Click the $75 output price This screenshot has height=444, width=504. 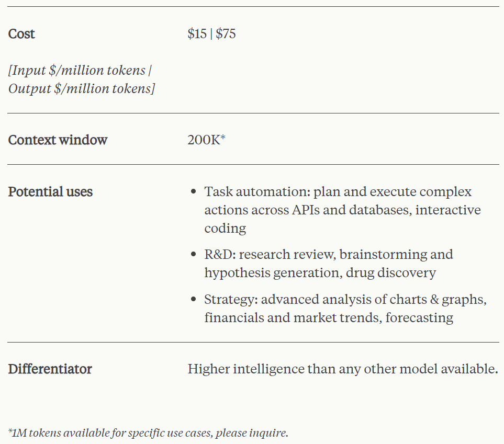(x=226, y=34)
